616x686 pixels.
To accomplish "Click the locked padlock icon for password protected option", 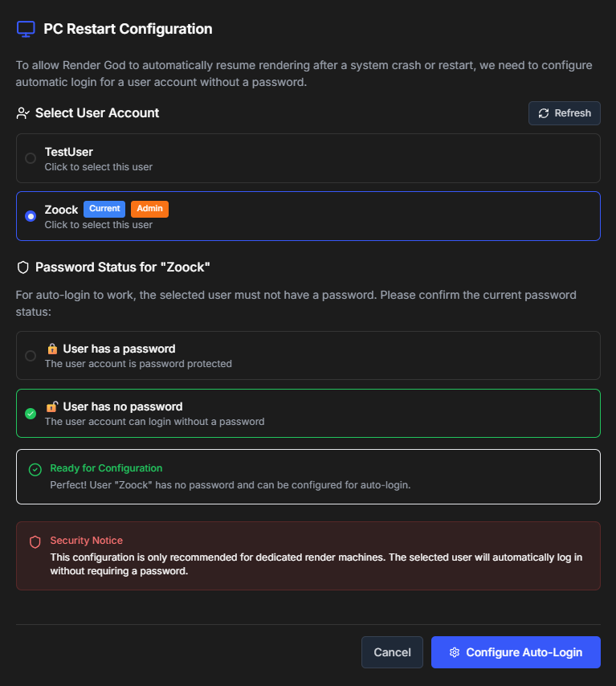I will pos(52,349).
